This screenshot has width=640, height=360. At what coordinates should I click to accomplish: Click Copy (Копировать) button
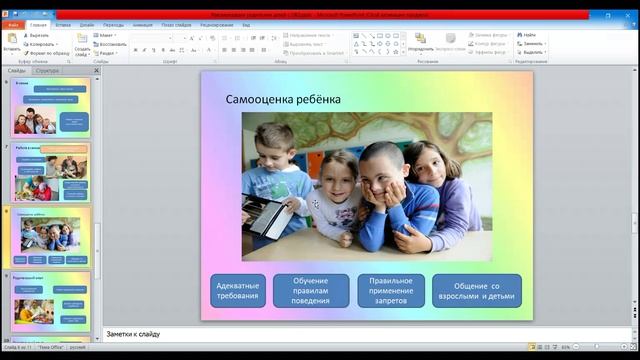point(40,44)
